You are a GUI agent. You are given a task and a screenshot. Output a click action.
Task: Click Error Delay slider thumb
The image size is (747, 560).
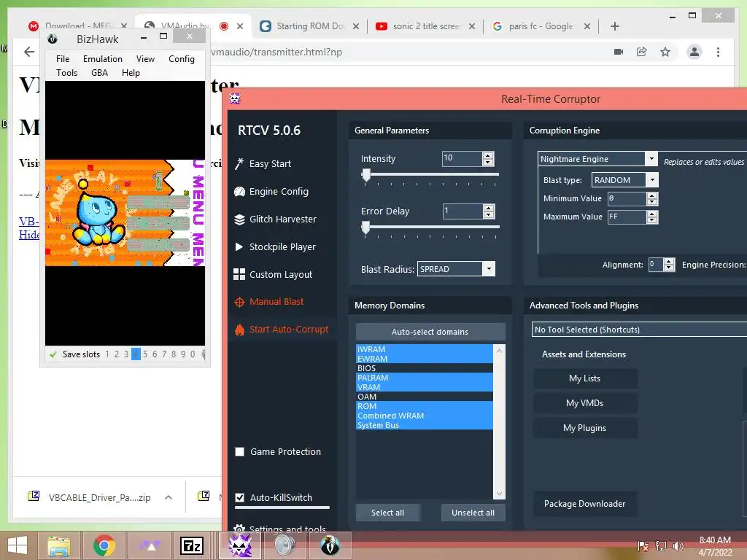pyautogui.click(x=366, y=227)
